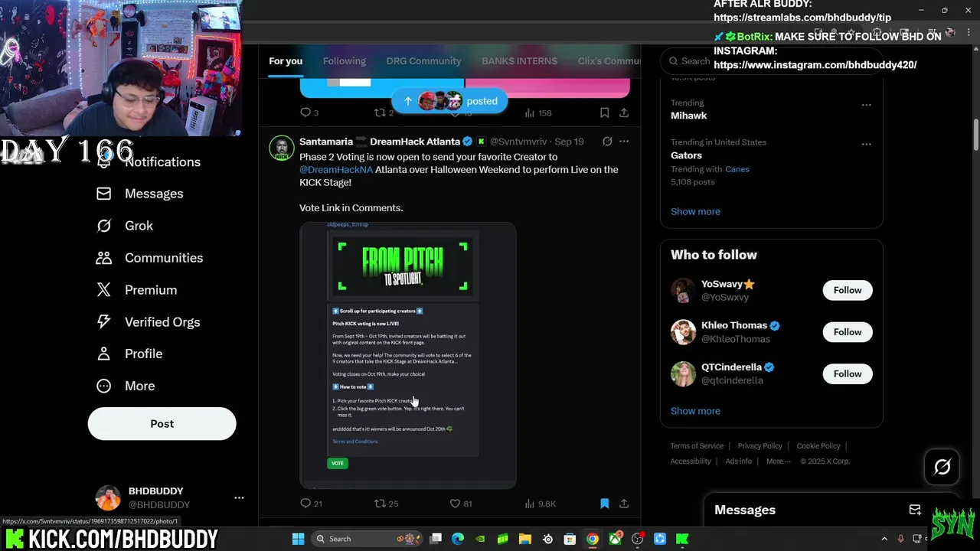
Task: Open Ads info footer link
Action: pyautogui.click(x=739, y=461)
